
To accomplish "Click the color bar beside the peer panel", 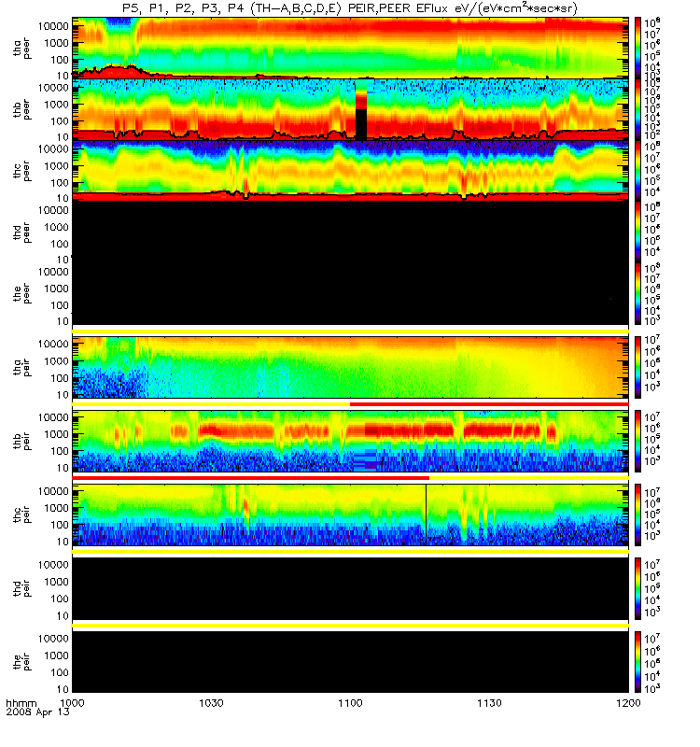I will [x=637, y=293].
